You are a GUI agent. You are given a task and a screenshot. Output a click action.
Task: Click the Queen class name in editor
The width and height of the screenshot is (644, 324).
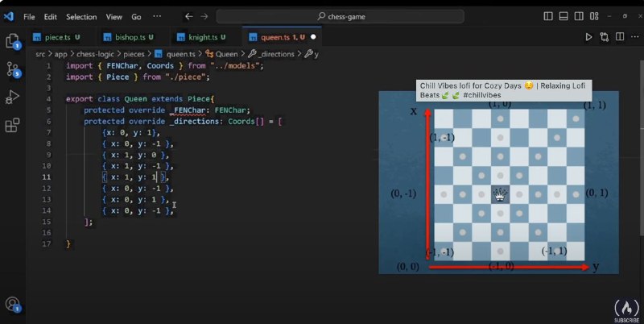[136, 99]
